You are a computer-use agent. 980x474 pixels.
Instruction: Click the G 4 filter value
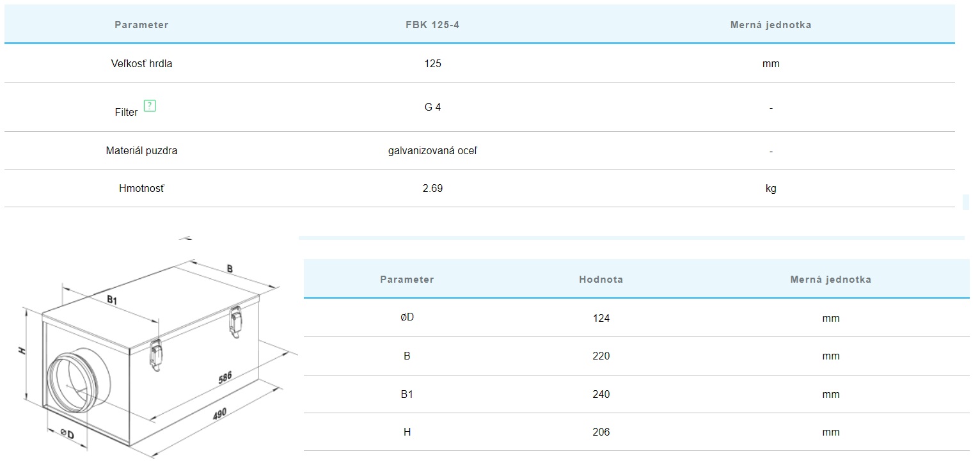[x=432, y=107]
